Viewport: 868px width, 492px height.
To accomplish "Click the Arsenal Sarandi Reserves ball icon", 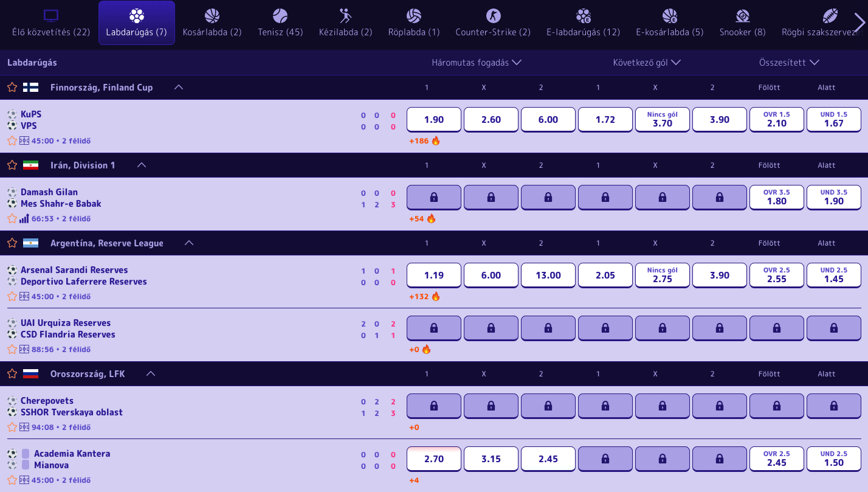I will pos(12,270).
